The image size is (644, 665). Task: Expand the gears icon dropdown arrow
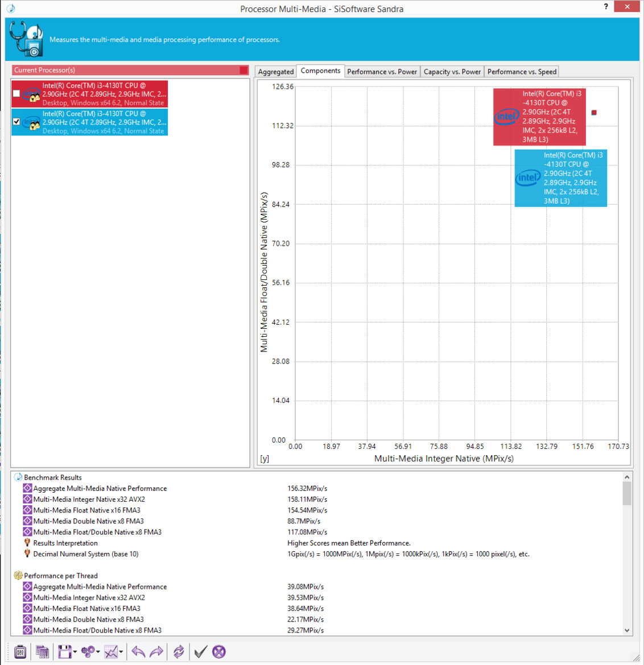point(98,652)
